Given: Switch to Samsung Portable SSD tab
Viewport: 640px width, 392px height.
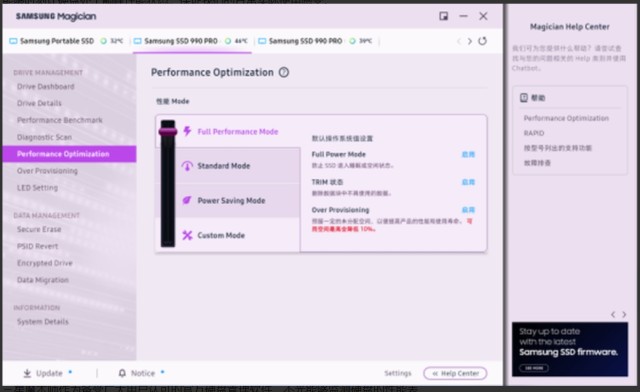Looking at the screenshot, I should pyautogui.click(x=67, y=41).
